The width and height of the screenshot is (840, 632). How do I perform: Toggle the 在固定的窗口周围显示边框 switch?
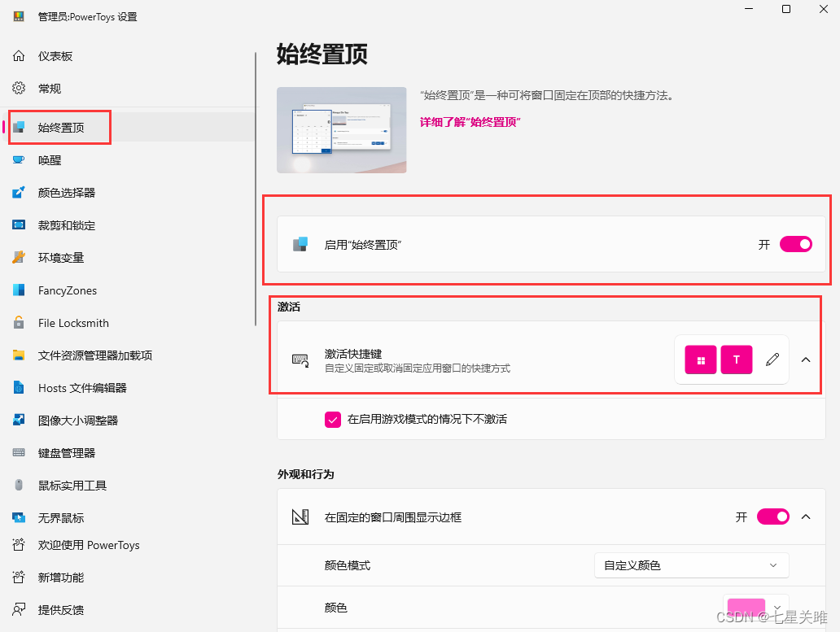tap(773, 517)
